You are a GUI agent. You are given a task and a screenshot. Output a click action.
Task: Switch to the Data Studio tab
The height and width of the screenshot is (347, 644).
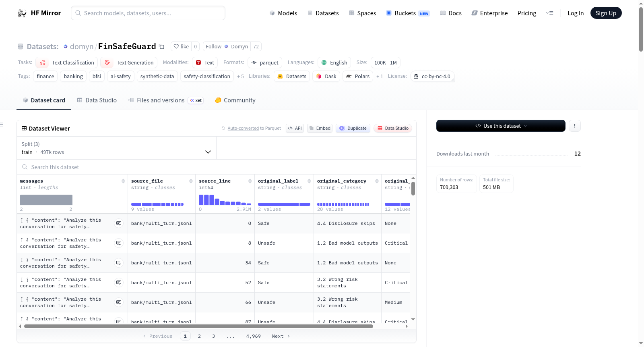[97, 100]
